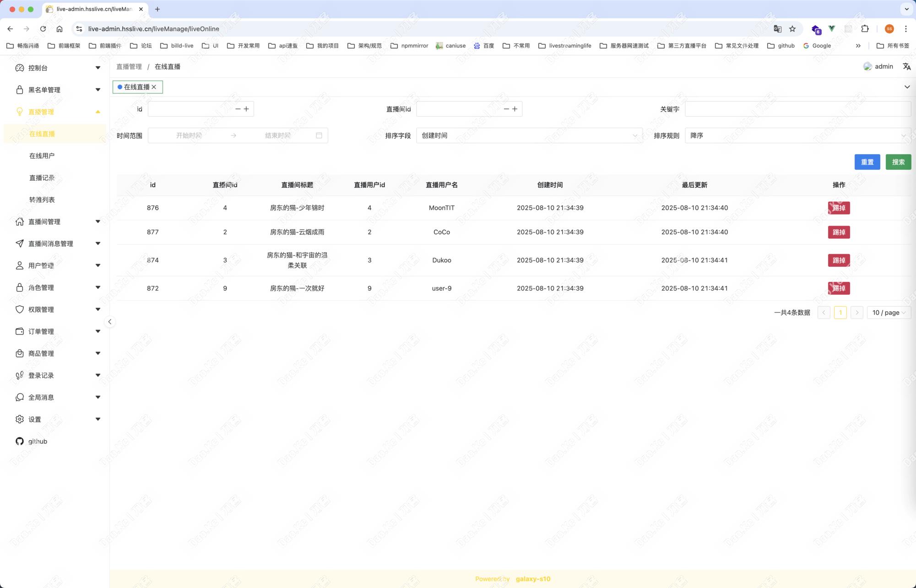This screenshot has height=588, width=916.
Task: Collapse the sidebar with the arrow handle
Action: tap(110, 322)
